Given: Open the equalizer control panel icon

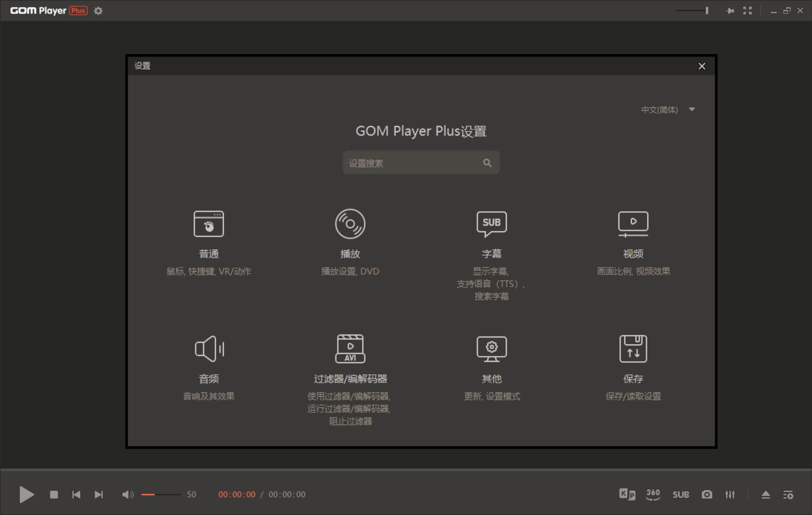Looking at the screenshot, I should point(730,495).
